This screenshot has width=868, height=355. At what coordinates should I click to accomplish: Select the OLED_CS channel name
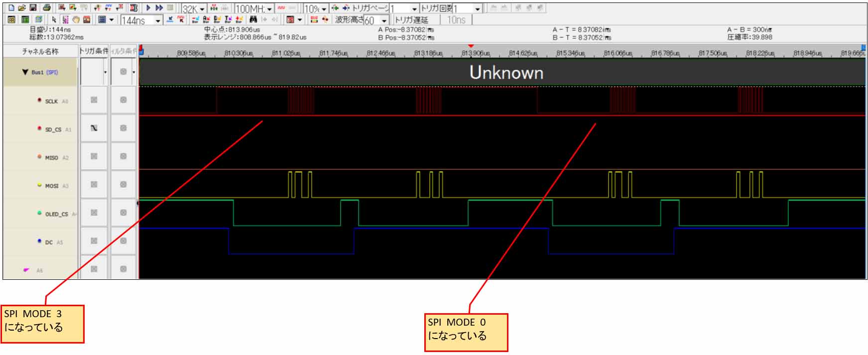(57, 214)
